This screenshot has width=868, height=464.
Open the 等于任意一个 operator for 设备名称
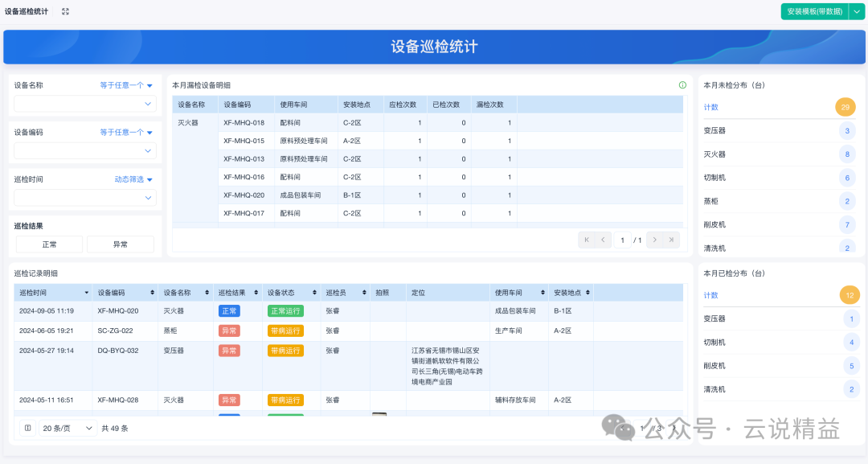125,85
